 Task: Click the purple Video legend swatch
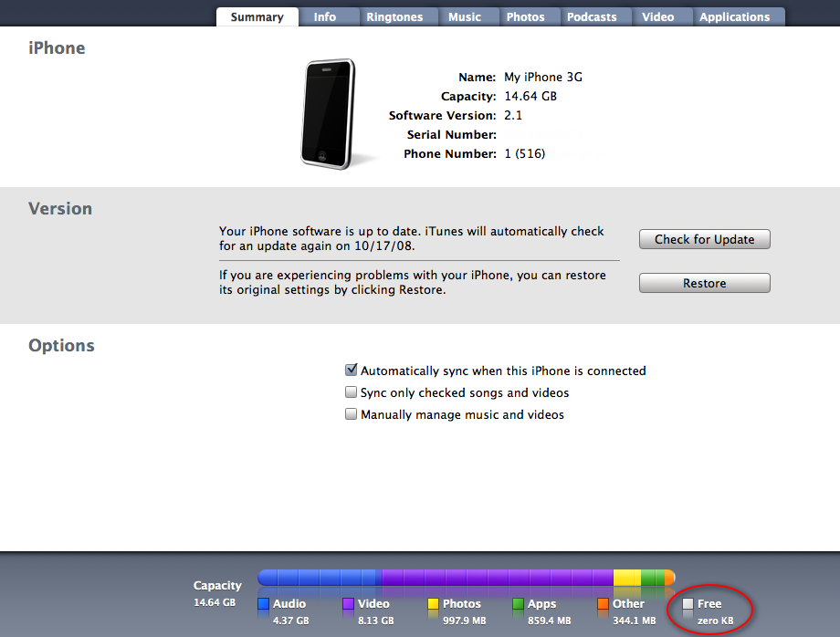point(348,604)
